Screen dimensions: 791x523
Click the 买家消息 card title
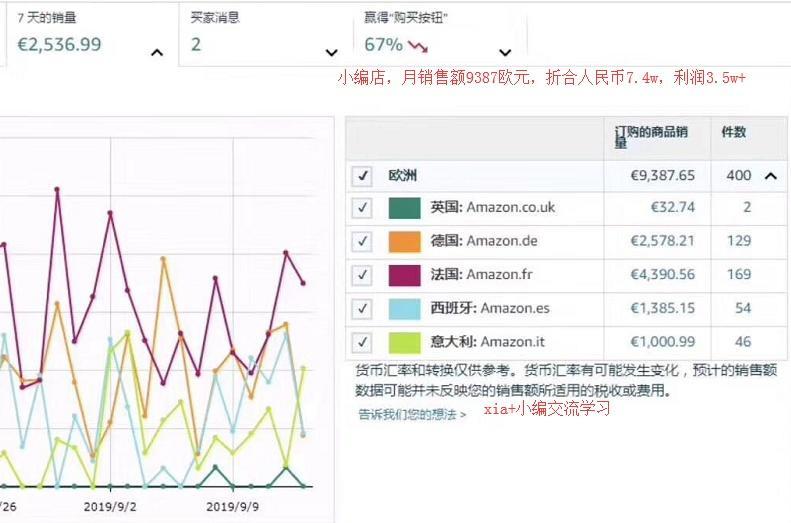point(215,18)
